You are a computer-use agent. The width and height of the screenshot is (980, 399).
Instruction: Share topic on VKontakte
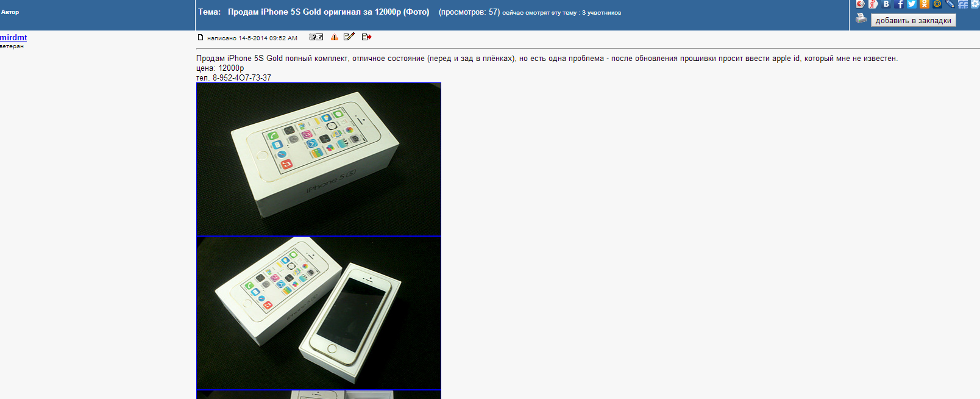click(886, 4)
